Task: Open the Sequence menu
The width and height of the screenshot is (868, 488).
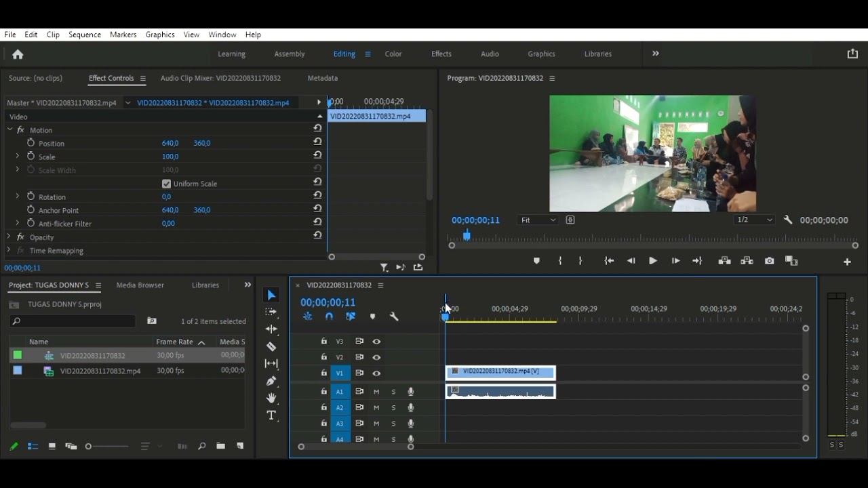Action: click(85, 35)
